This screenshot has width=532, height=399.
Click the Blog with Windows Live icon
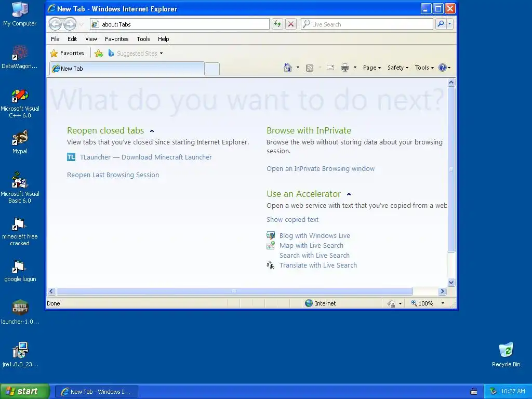click(270, 235)
